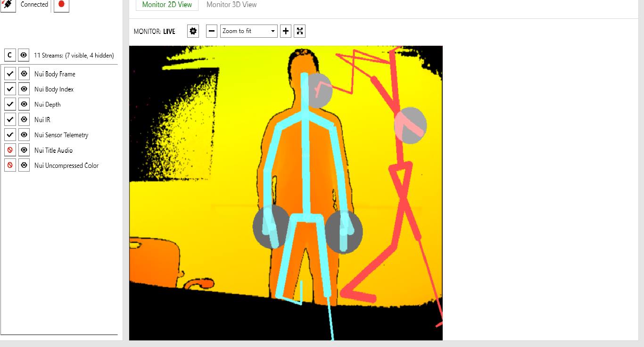Screen dimensions: 644x347
Task: Zoom out with the minus button
Action: [212, 31]
